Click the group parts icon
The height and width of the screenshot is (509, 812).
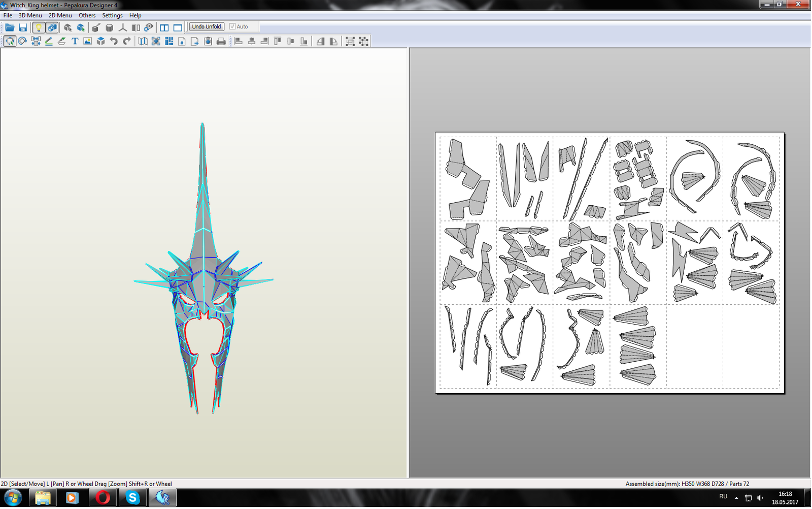350,41
